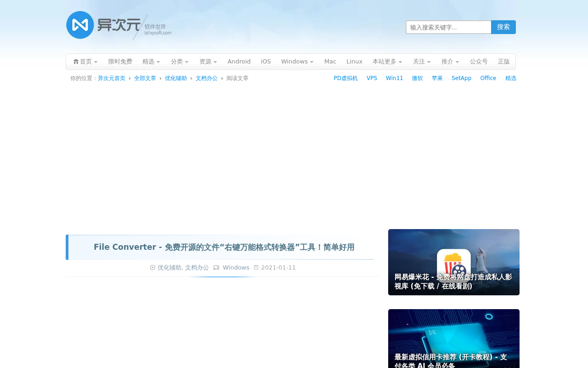
Task: Open the VPS quick link
Action: [372, 78]
